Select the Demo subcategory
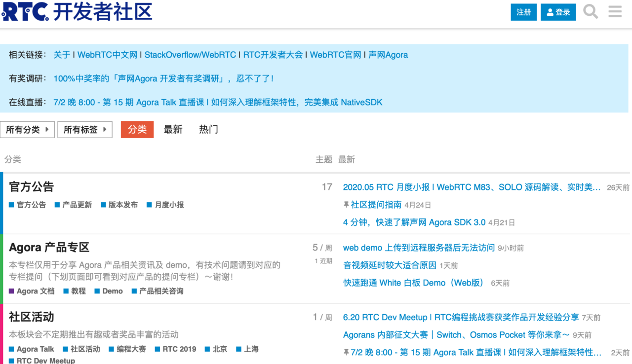The image size is (632, 364). pyautogui.click(x=109, y=291)
